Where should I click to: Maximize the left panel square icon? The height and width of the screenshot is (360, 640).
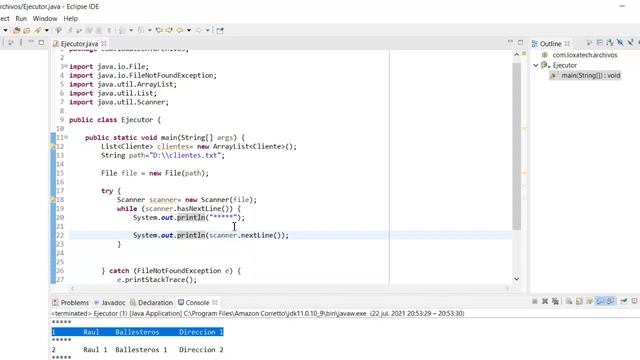pos(41,42)
